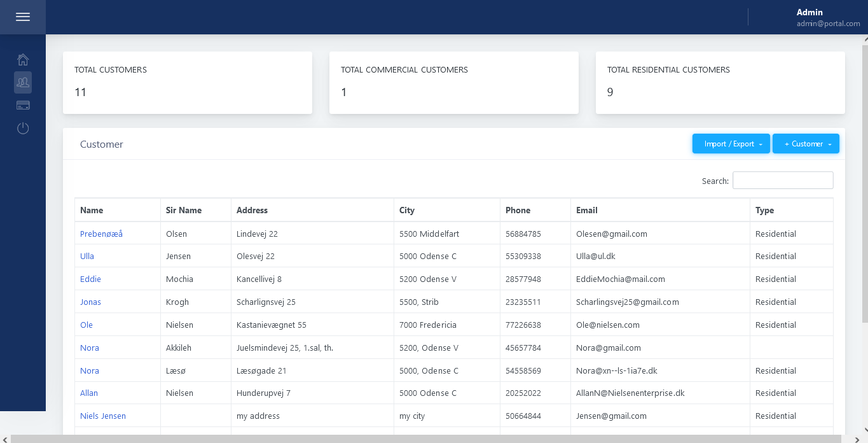Open the Home icon in sidebar

pos(23,60)
